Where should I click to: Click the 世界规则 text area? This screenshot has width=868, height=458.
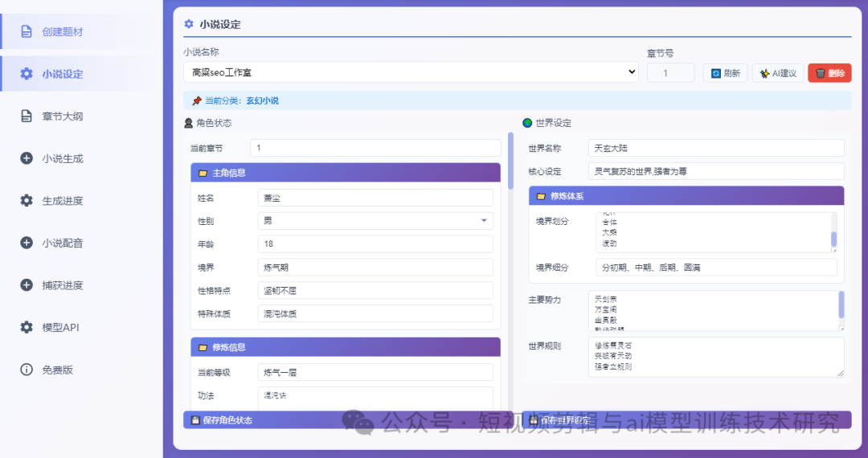coord(716,358)
